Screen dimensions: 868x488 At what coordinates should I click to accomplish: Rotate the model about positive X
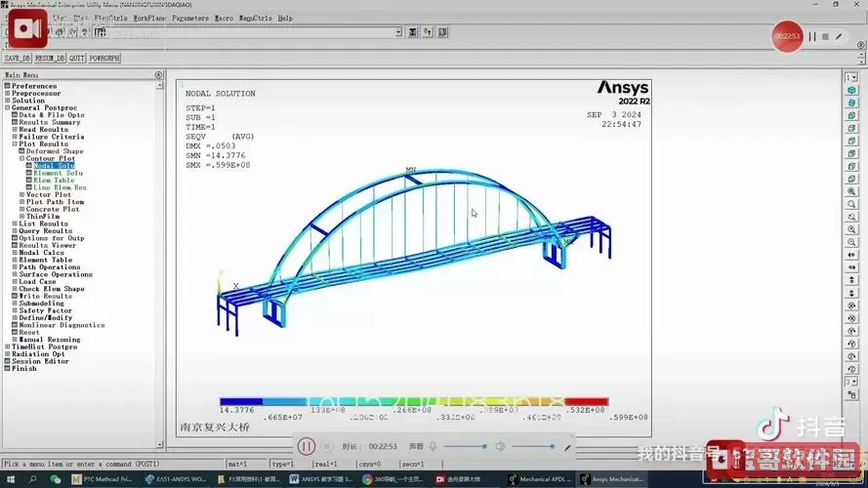[x=852, y=319]
